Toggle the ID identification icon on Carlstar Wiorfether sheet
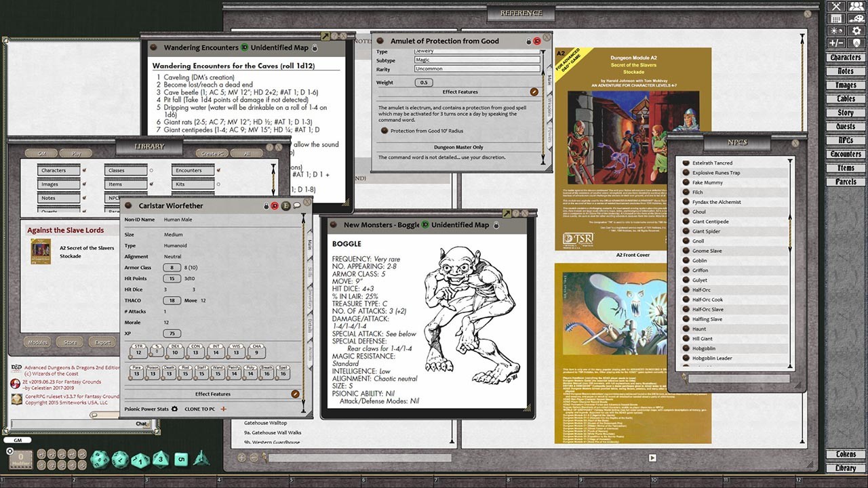This screenshot has height=488, width=868. click(275, 206)
